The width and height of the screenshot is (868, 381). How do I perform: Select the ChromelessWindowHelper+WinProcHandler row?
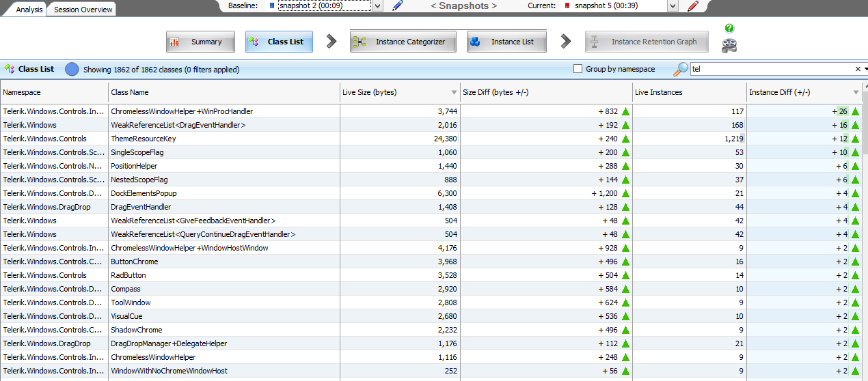click(x=431, y=111)
